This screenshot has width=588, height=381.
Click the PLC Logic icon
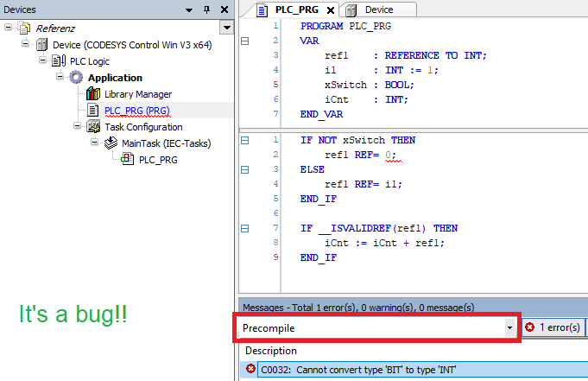click(60, 61)
